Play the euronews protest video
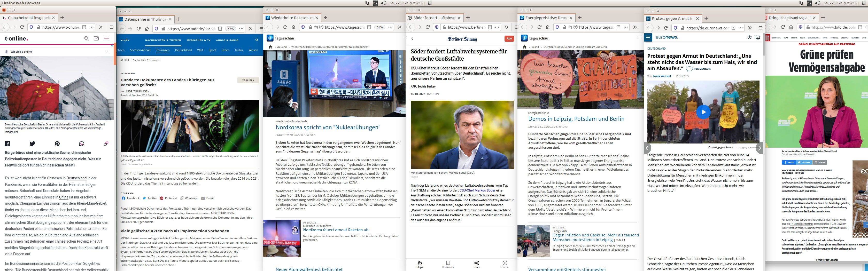This screenshot has height=271, width=868. point(703,112)
